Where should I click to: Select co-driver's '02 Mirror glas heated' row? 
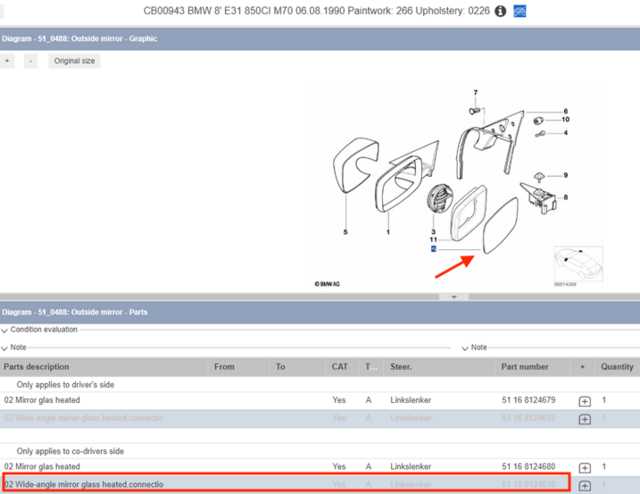tap(320, 467)
